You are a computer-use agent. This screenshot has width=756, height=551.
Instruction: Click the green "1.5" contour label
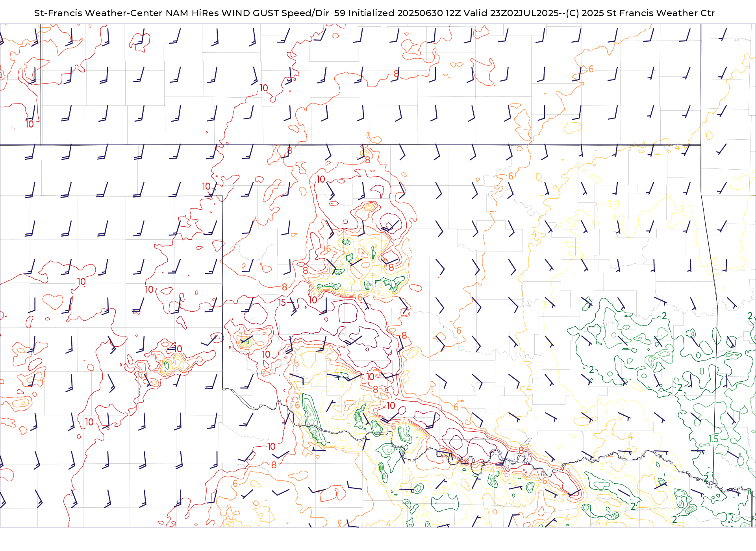[x=713, y=439]
